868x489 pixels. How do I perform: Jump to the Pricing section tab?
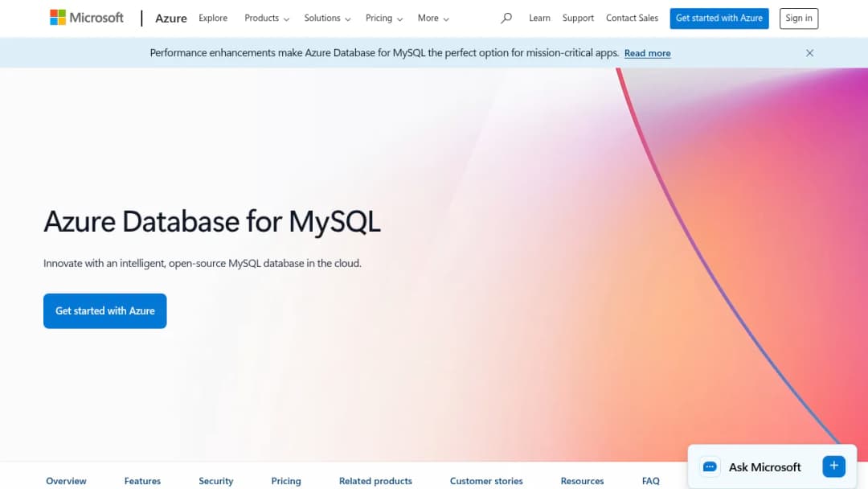click(x=286, y=481)
